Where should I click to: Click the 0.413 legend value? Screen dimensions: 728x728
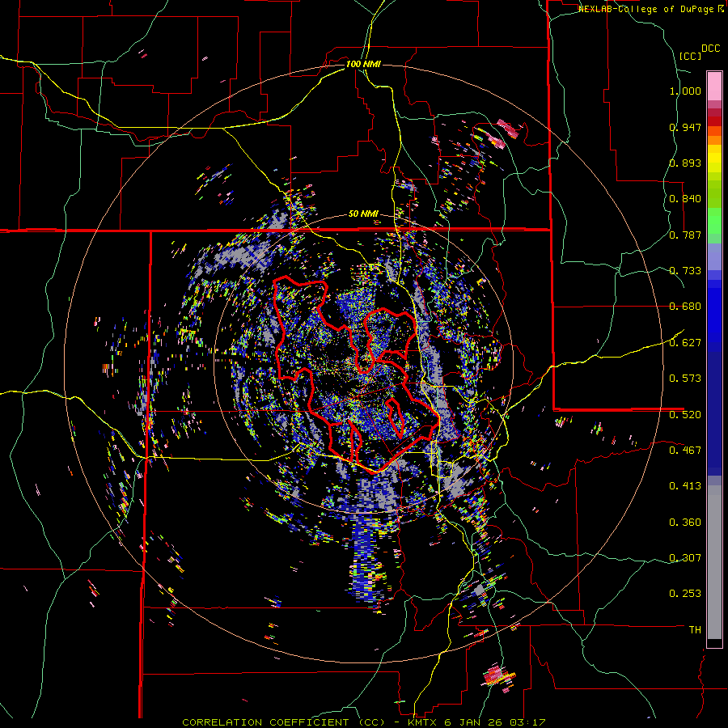(685, 486)
